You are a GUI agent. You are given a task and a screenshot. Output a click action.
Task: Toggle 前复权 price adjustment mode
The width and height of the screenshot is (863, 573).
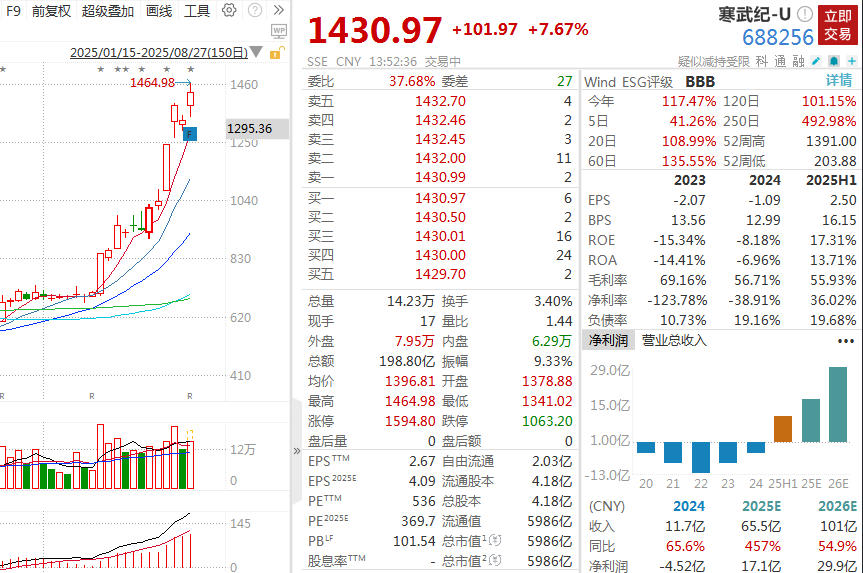[x=51, y=10]
